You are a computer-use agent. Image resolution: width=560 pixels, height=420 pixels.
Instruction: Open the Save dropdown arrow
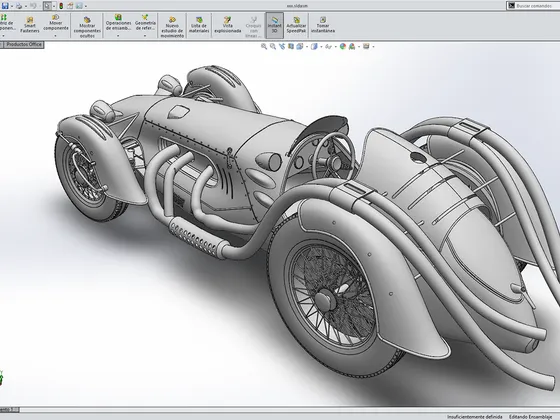(x=12, y=6)
